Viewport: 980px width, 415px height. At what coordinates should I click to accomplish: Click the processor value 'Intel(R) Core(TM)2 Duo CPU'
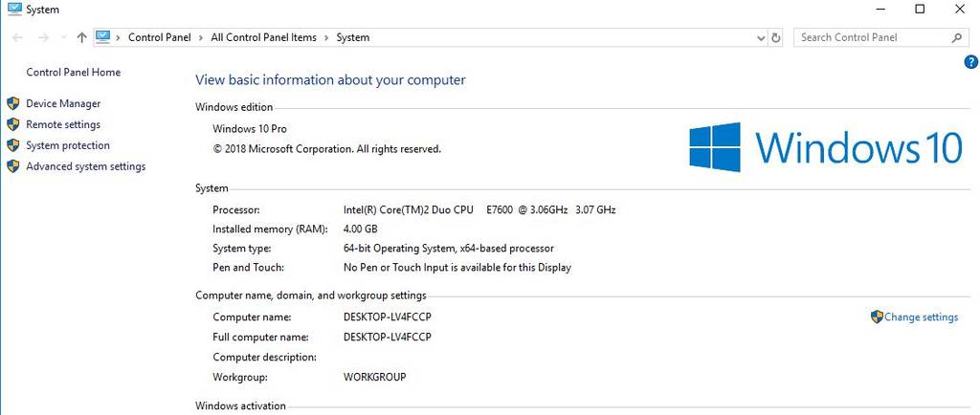[x=408, y=209]
